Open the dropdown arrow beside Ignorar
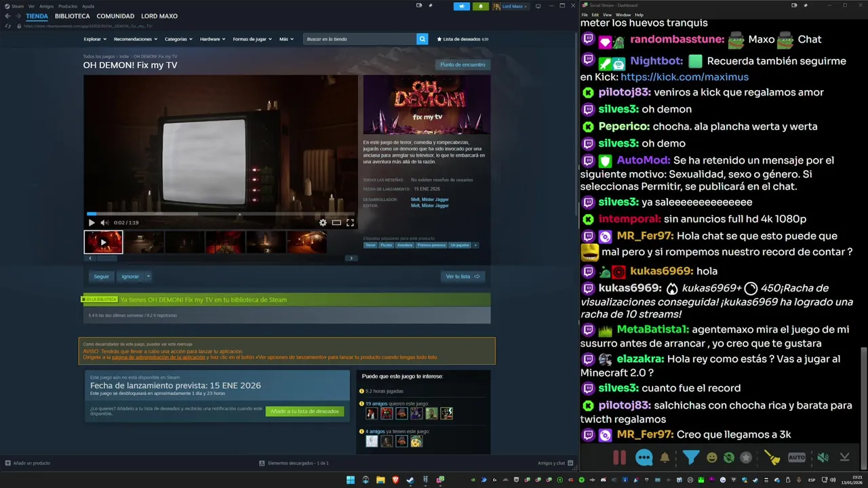Image resolution: width=868 pixels, height=488 pixels. [x=149, y=277]
